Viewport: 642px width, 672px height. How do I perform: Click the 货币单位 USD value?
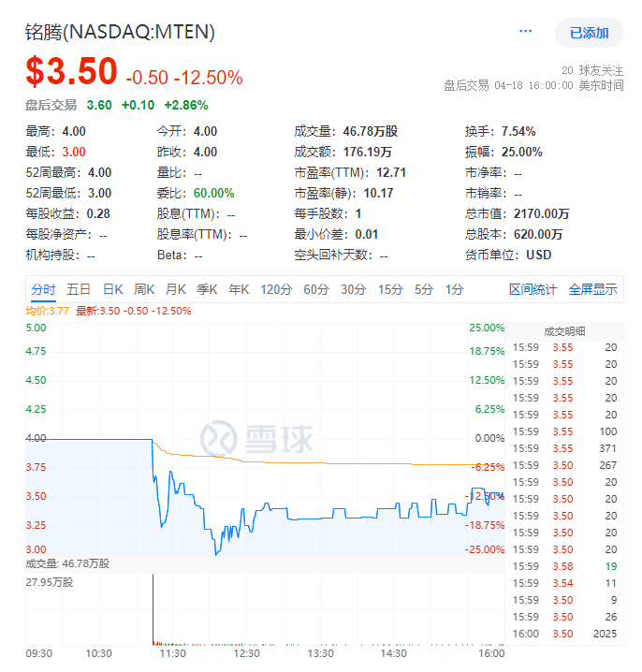539,255
